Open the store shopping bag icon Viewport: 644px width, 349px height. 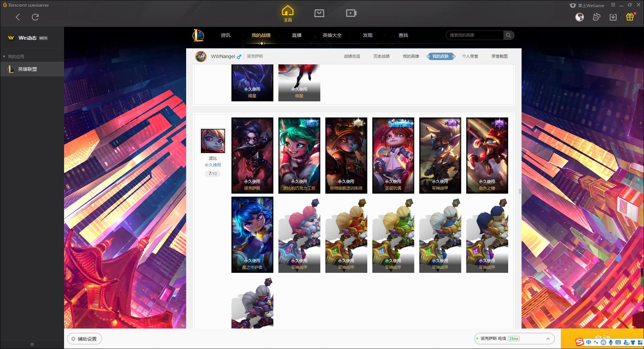tap(319, 13)
